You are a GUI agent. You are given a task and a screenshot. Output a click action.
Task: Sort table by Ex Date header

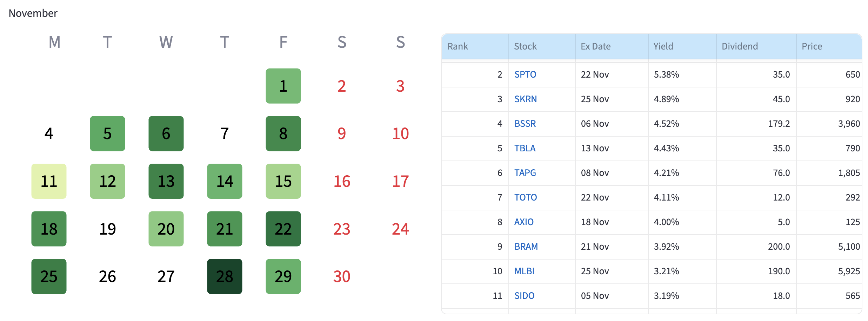(x=595, y=46)
